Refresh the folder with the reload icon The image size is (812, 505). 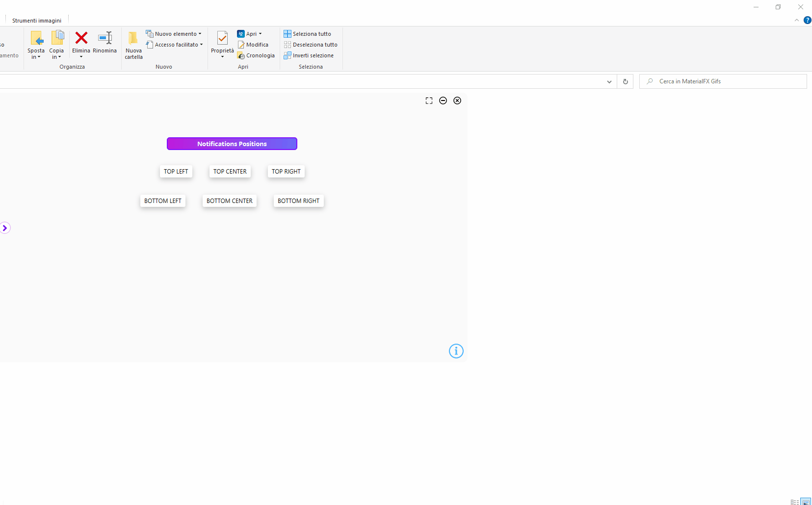625,81
